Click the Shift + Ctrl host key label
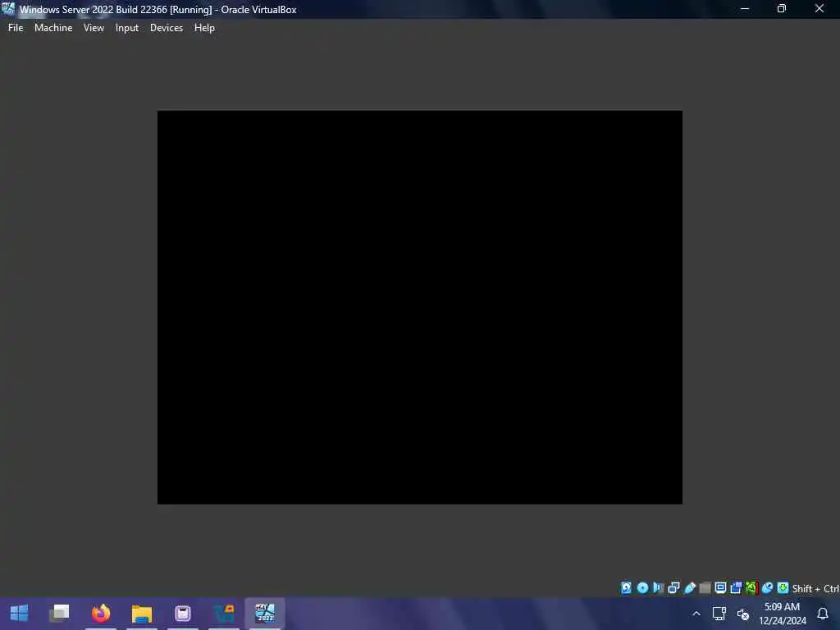Viewport: 840px width, 630px height. [x=815, y=588]
